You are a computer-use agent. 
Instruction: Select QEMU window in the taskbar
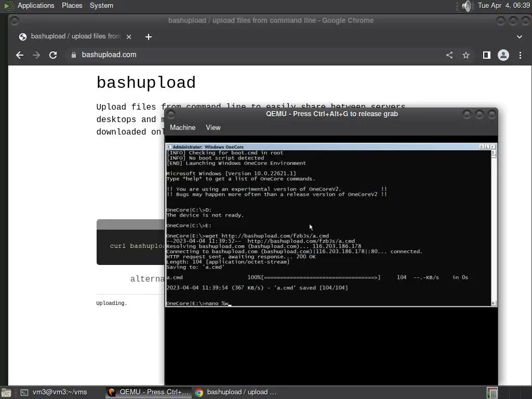tap(148, 392)
